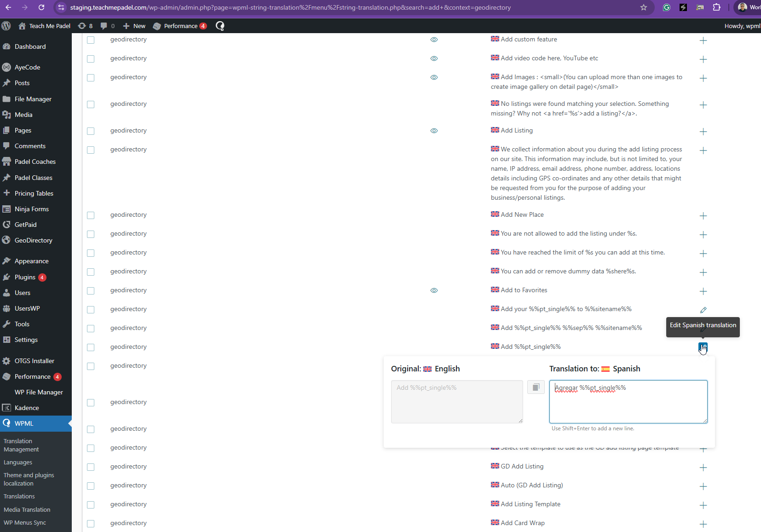The width and height of the screenshot is (761, 532).
Task: Open the Translations submenu link
Action: (x=19, y=496)
